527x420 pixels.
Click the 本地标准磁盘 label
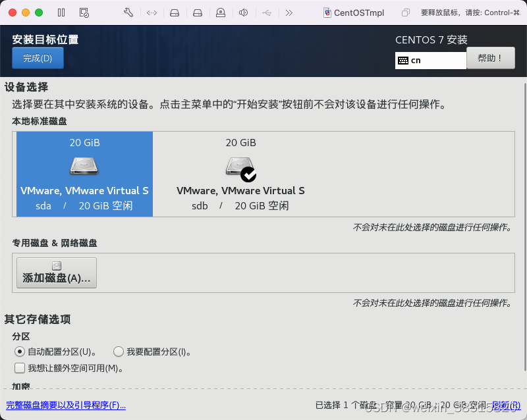click(40, 121)
